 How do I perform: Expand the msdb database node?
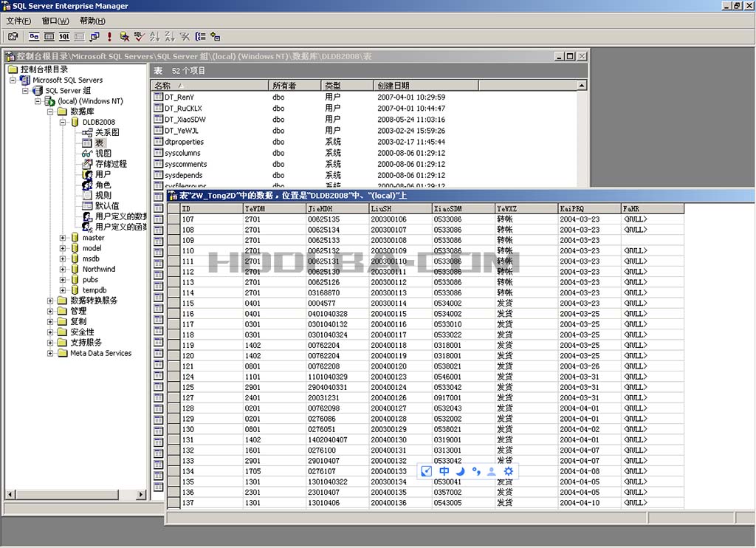(x=63, y=258)
